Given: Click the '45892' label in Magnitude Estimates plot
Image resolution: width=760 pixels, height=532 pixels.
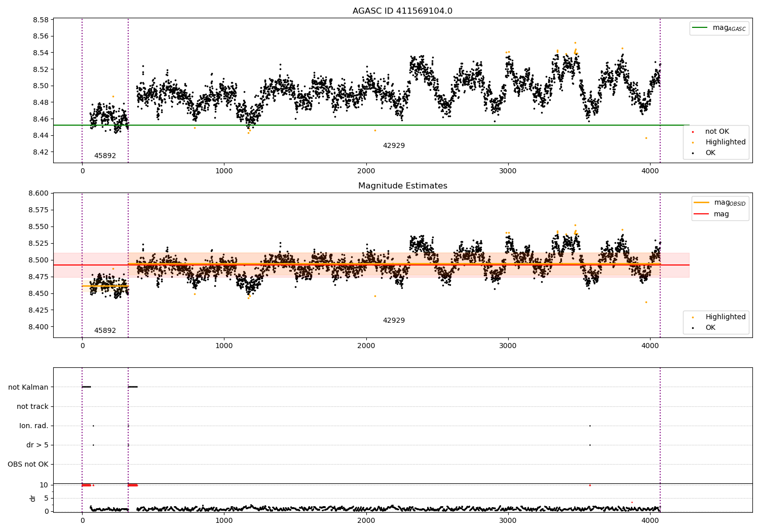Looking at the screenshot, I should tap(105, 331).
